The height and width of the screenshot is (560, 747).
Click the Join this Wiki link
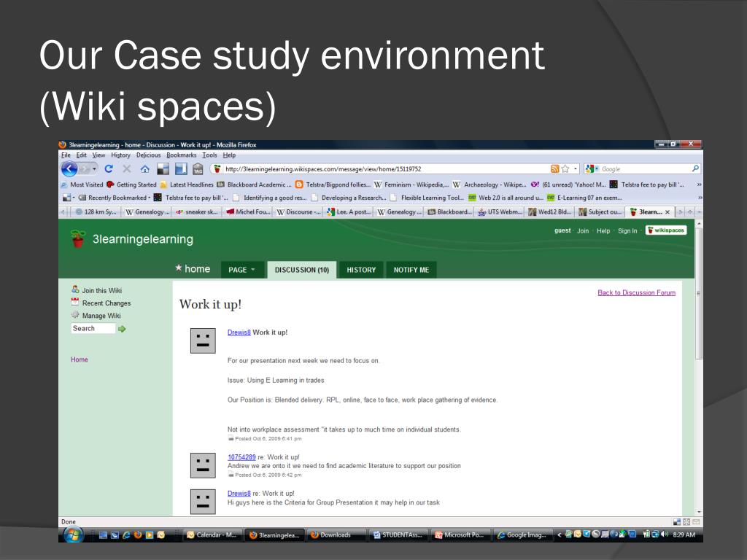101,290
